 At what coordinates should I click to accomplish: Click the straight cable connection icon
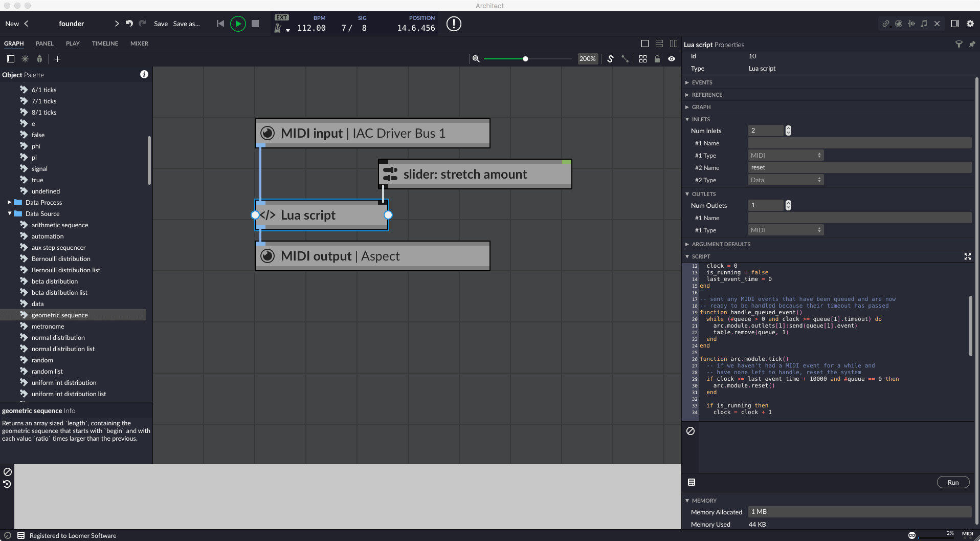625,59
